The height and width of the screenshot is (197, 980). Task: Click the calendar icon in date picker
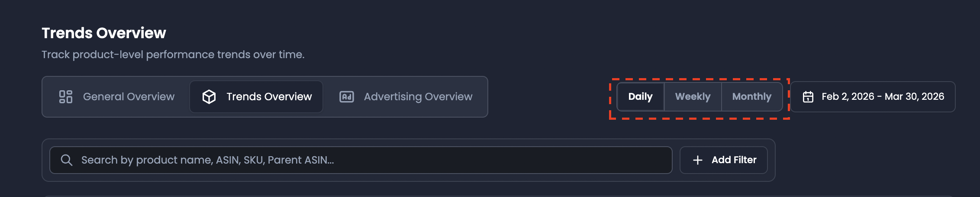808,97
